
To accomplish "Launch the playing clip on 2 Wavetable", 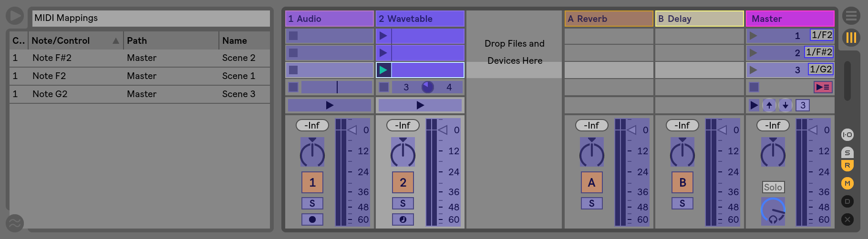I will point(383,70).
